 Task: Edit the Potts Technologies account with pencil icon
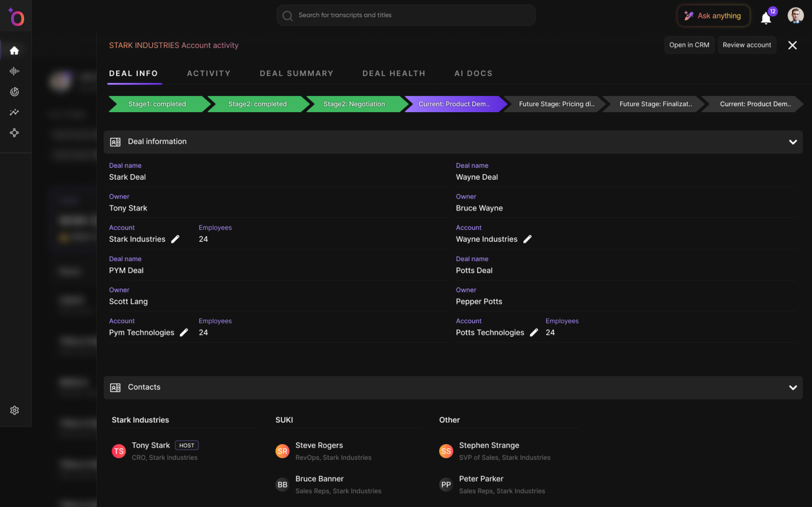click(534, 332)
